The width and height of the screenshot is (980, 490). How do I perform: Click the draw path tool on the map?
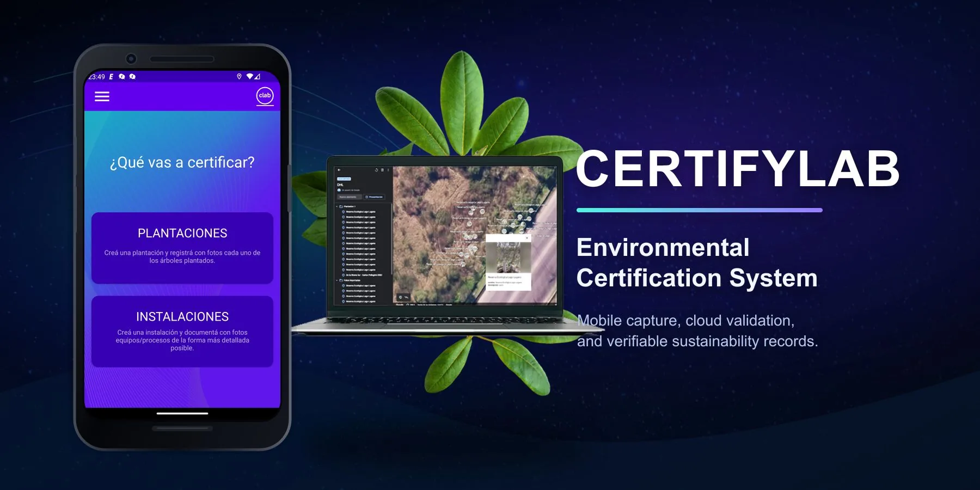[407, 297]
